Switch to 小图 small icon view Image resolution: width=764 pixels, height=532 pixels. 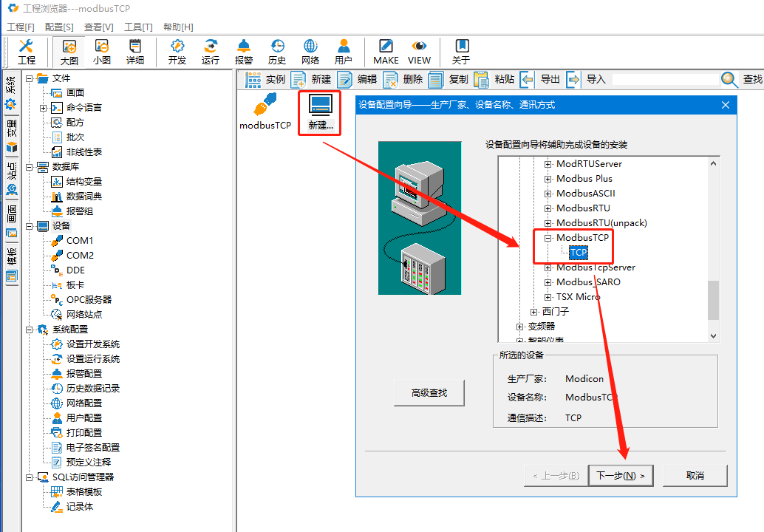(x=102, y=52)
